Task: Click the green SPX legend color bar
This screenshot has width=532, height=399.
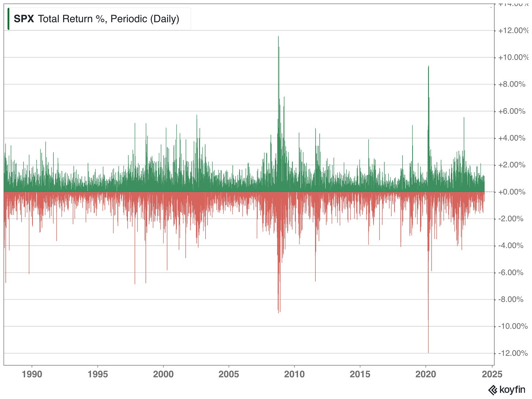Action: [8, 19]
